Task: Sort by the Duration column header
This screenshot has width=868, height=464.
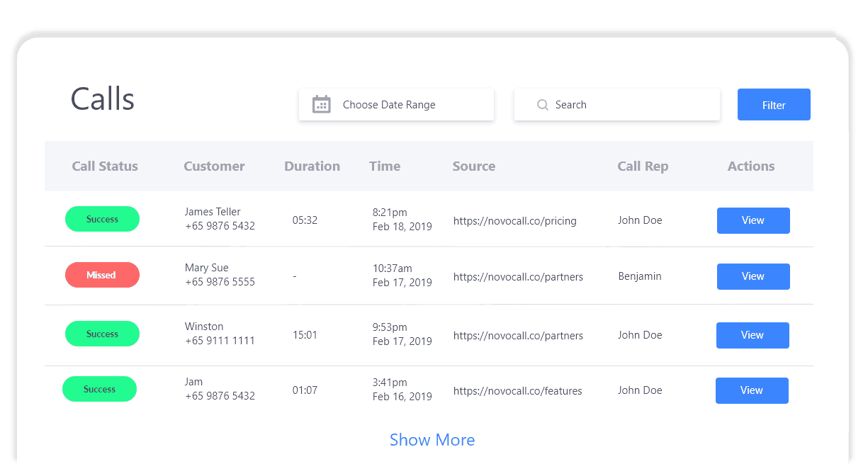Action: coord(312,166)
